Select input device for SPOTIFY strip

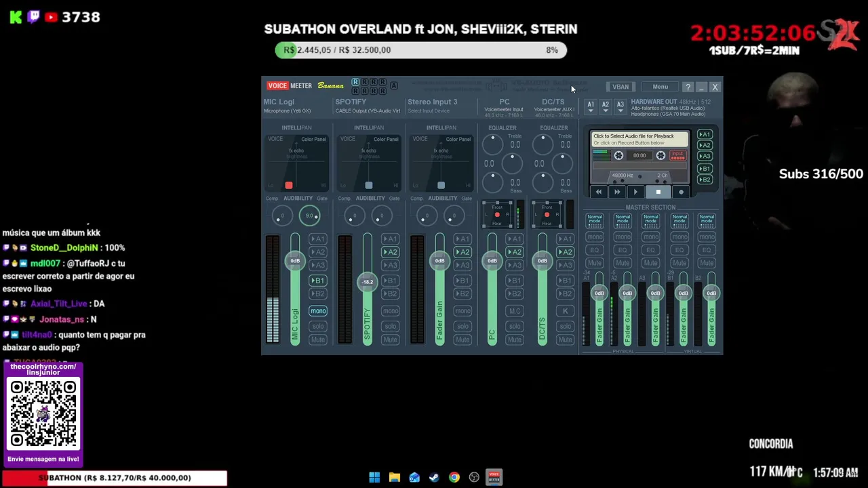pyautogui.click(x=368, y=111)
